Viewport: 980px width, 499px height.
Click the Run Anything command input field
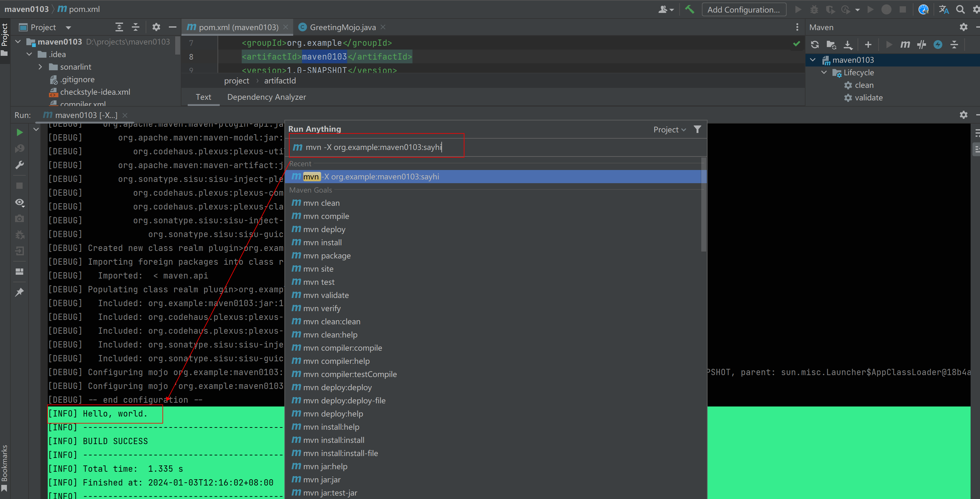coord(497,147)
